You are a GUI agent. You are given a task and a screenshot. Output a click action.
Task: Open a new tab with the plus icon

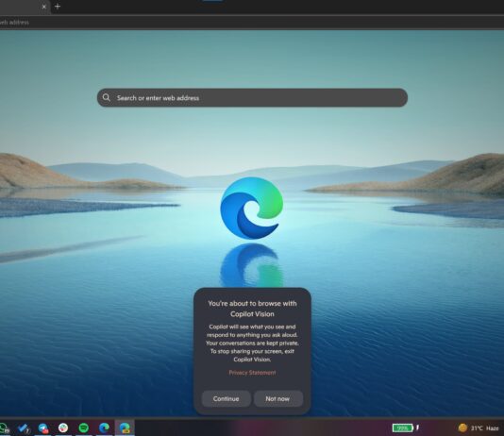tap(58, 6)
